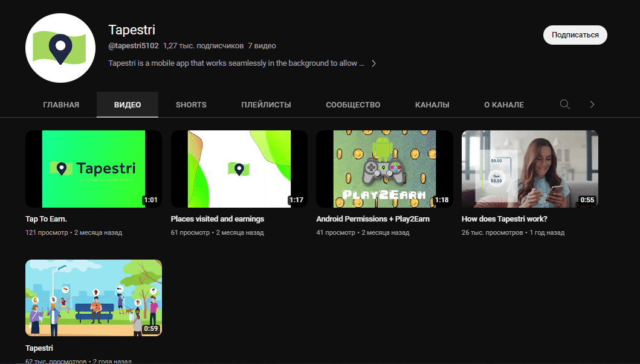Expand the channel description arrow
The width and height of the screenshot is (640, 364).
pos(373,63)
